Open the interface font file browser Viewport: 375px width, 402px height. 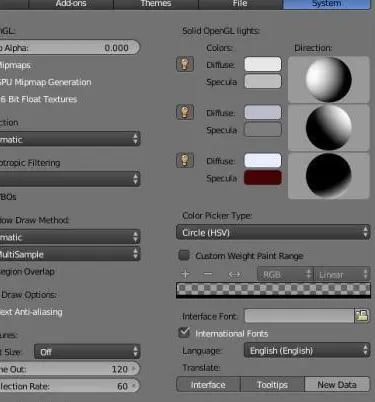click(x=362, y=316)
